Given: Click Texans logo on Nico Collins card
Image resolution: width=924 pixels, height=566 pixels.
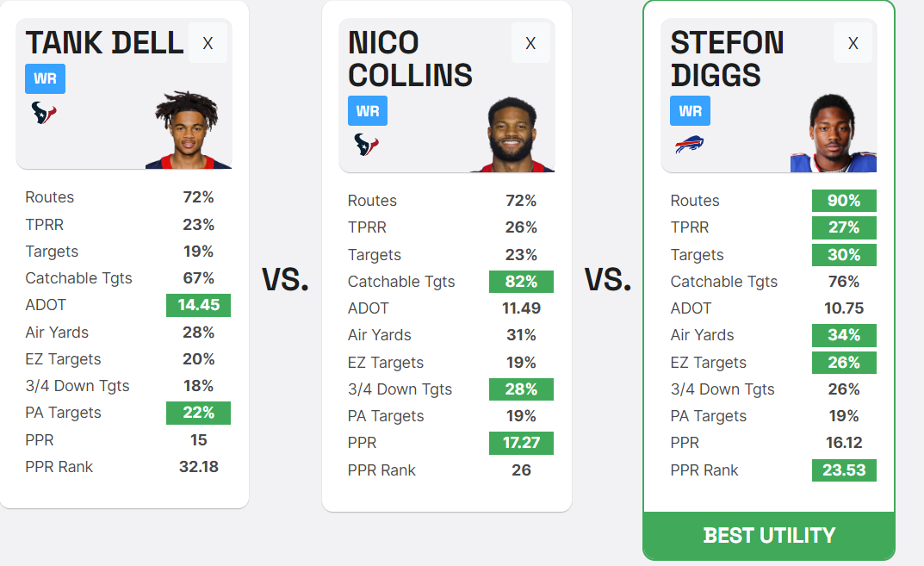Looking at the screenshot, I should (x=366, y=144).
